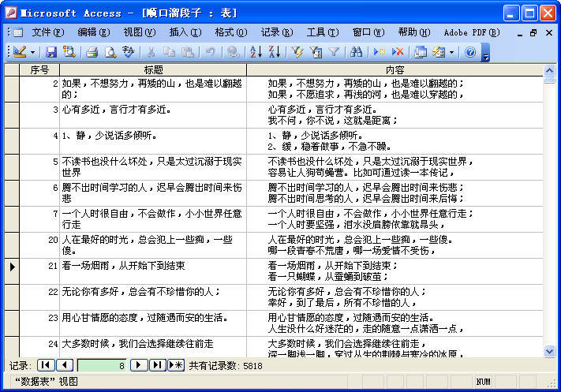
Task: Open the Toolbar Options expander
Action: click(485, 52)
